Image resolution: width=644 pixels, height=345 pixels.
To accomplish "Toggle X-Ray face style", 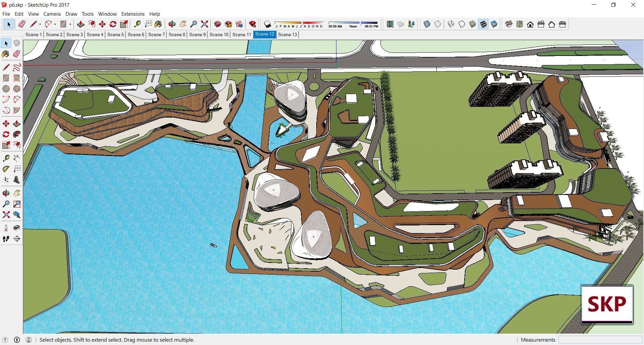I will point(427,24).
